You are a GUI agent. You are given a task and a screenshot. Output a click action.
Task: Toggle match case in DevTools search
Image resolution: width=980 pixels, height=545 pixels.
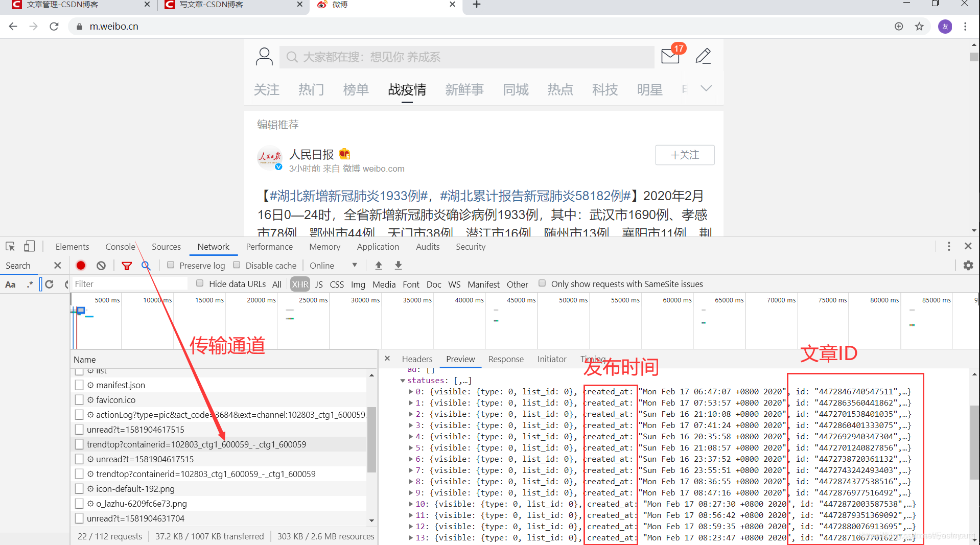click(x=10, y=285)
